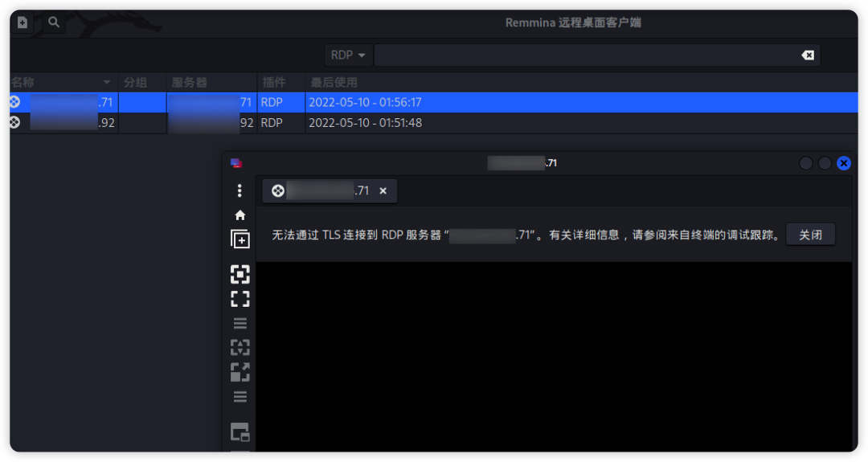Clear the quick connect field with backspace icon
The height and width of the screenshot is (462, 868).
808,55
